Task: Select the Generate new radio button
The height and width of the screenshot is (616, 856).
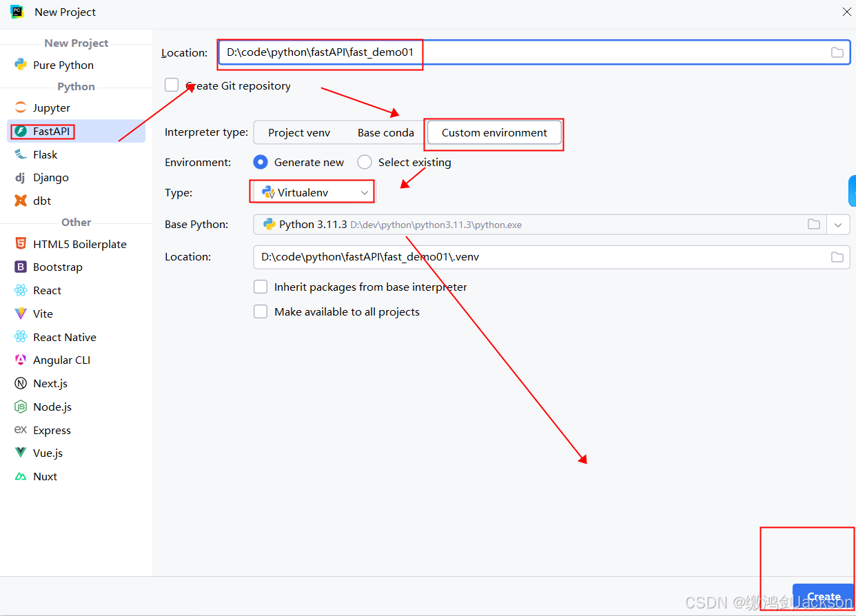Action: [x=261, y=162]
